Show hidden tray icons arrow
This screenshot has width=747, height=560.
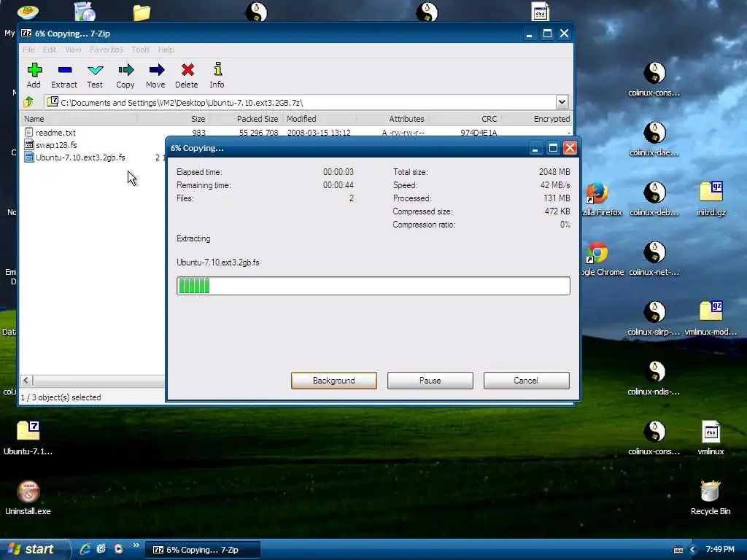pyautogui.click(x=693, y=550)
